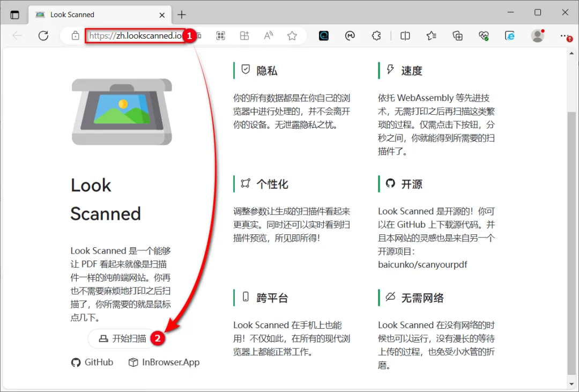Click the scanner logo image
This screenshot has height=392, width=579.
122,112
